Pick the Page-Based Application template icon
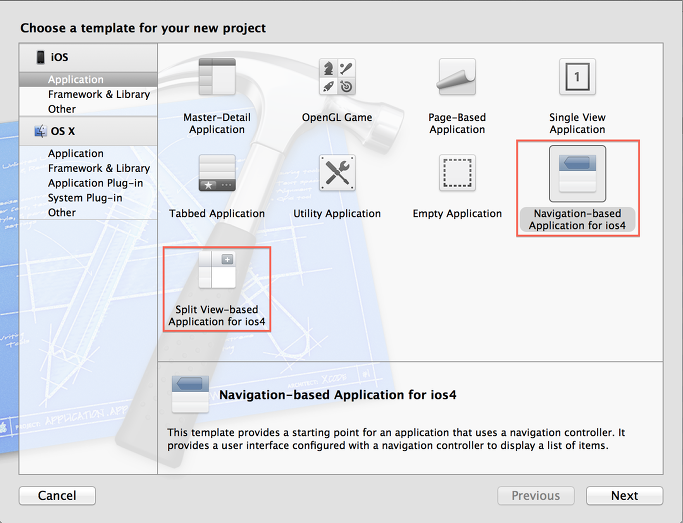 pyautogui.click(x=457, y=77)
